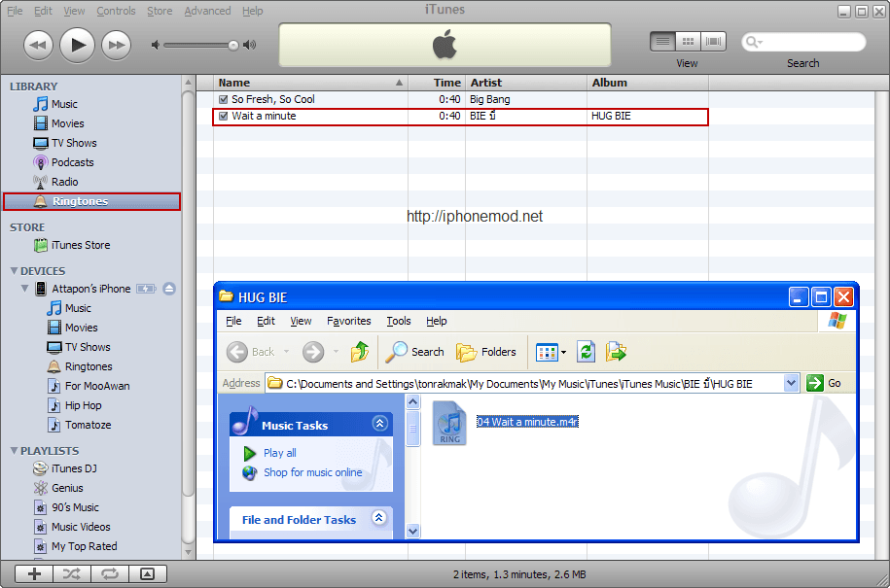This screenshot has width=890, height=588.
Task: Open the Favorites menu in Explorer
Action: (348, 321)
